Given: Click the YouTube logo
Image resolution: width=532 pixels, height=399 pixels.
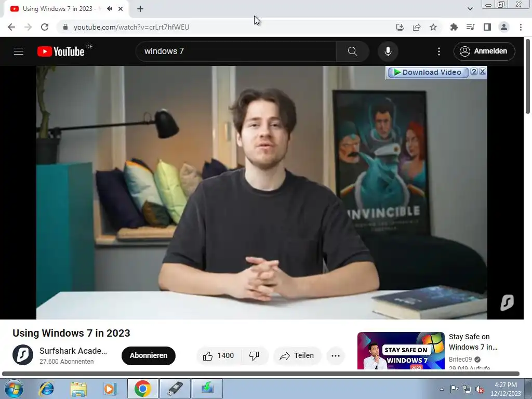Looking at the screenshot, I should [x=61, y=51].
